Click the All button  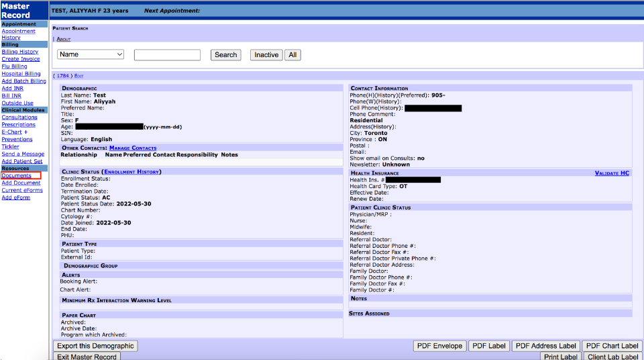click(x=292, y=54)
